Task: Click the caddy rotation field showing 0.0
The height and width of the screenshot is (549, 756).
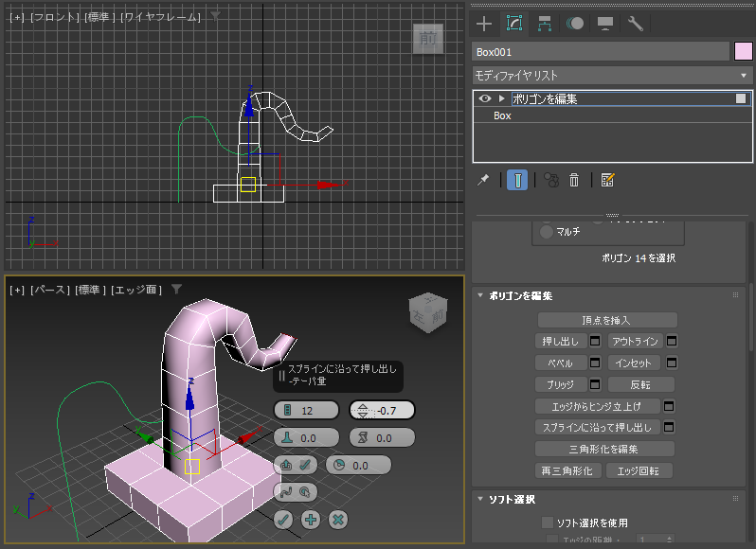Action: pyautogui.click(x=359, y=465)
